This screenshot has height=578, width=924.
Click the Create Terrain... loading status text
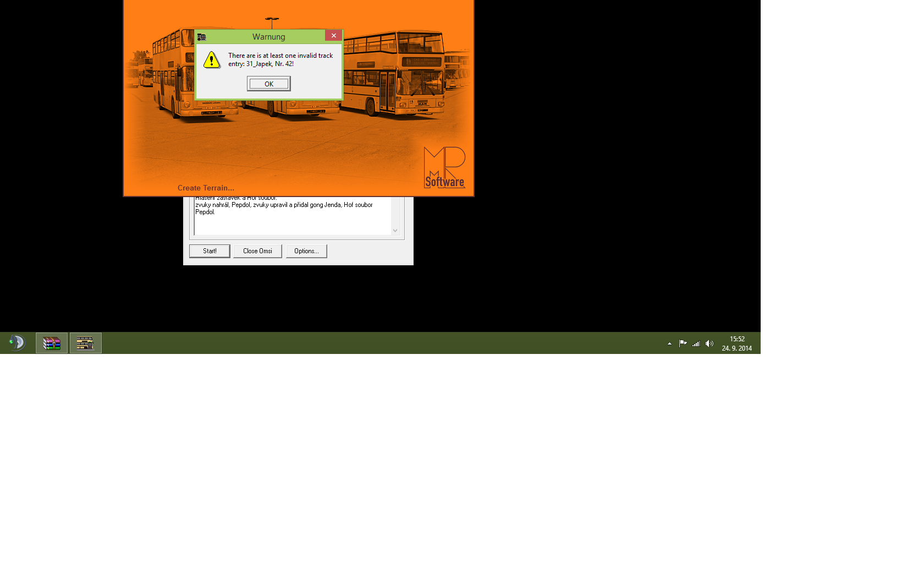point(206,188)
